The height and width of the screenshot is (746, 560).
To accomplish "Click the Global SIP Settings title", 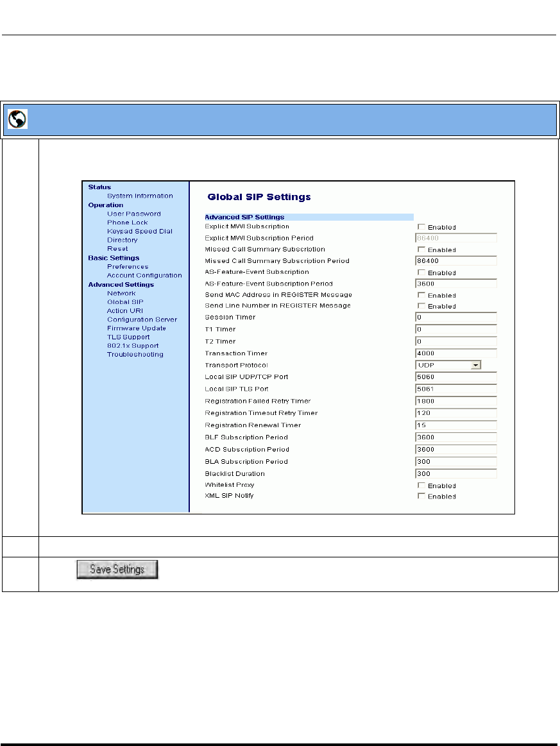I will click(259, 197).
